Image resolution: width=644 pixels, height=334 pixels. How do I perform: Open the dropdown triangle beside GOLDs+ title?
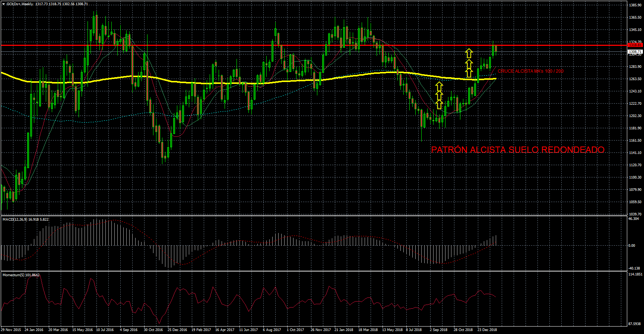tap(3, 4)
